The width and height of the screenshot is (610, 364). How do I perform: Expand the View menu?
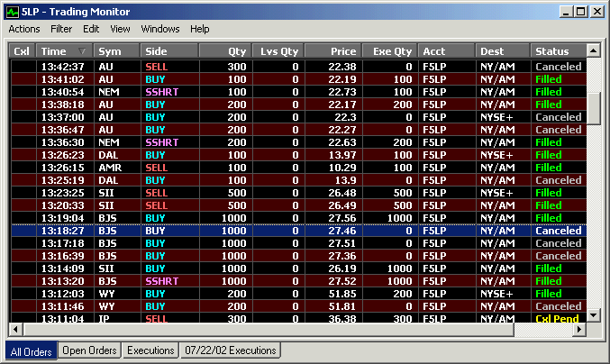(x=121, y=29)
